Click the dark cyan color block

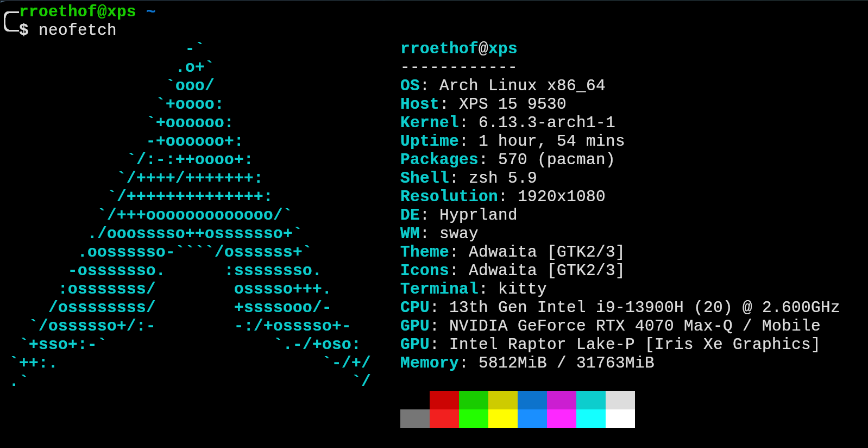pos(591,400)
